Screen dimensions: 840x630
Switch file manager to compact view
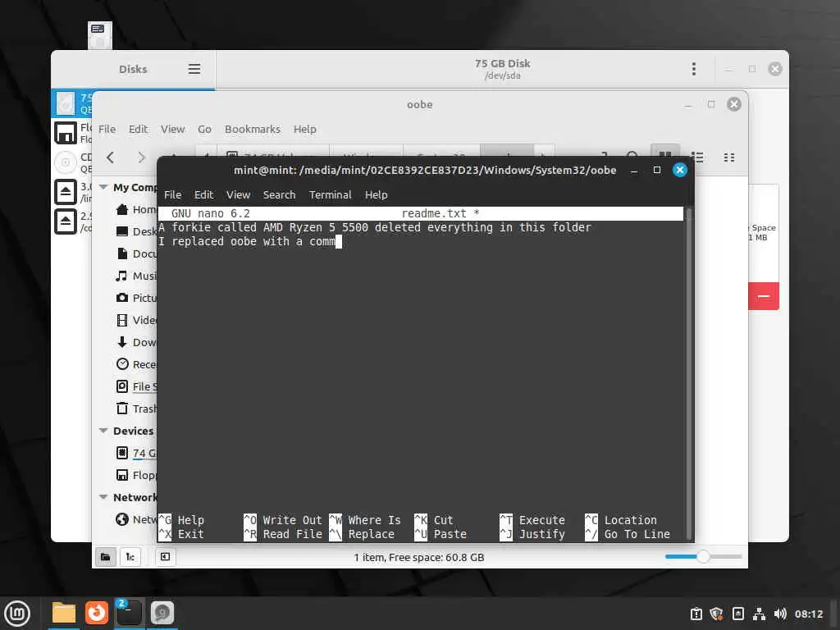[729, 157]
